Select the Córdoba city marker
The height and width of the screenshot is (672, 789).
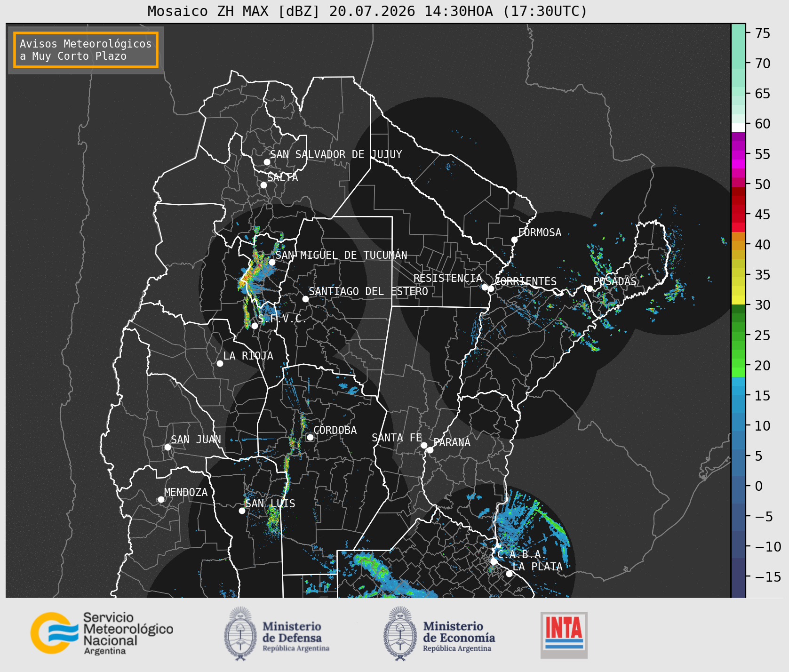(310, 437)
